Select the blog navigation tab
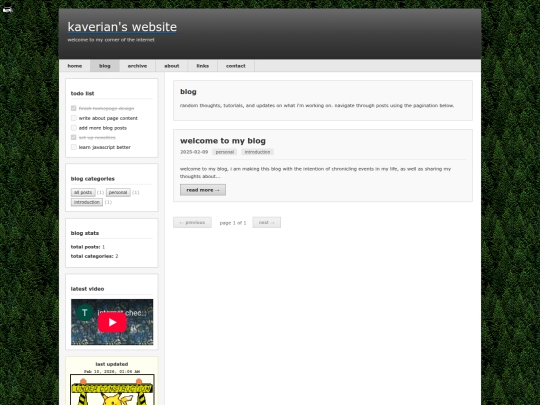Image resolution: width=540 pixels, height=405 pixels. [105, 66]
